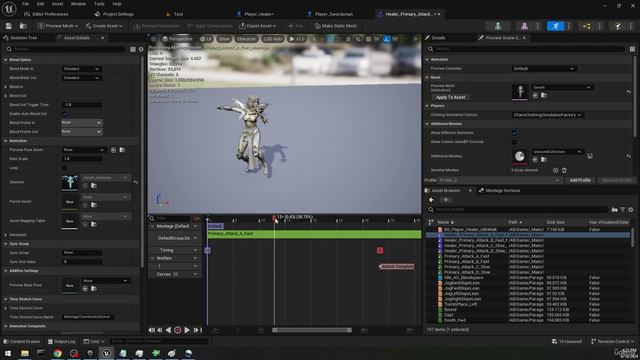Click the Export Asset button

(x=258, y=26)
